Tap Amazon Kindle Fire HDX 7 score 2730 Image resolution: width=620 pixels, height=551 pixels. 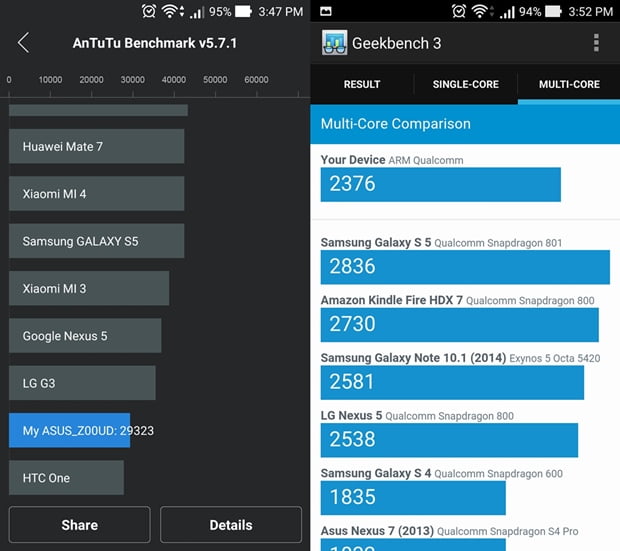(x=459, y=325)
